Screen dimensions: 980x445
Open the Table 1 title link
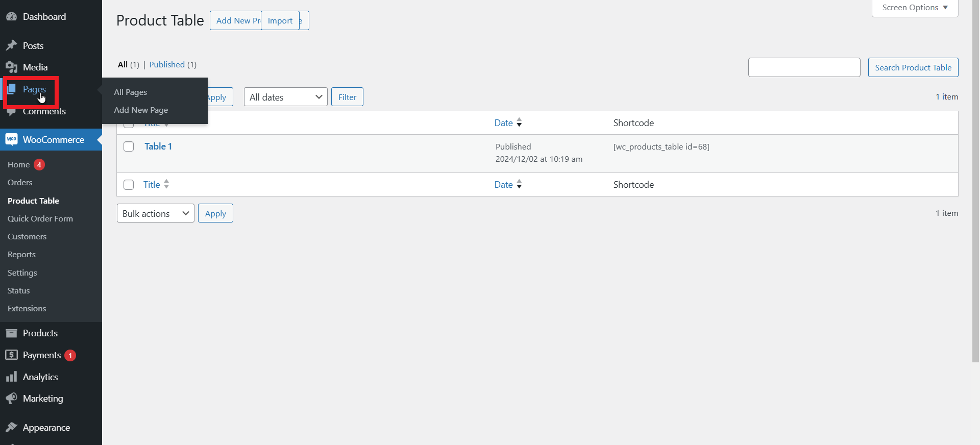(158, 146)
